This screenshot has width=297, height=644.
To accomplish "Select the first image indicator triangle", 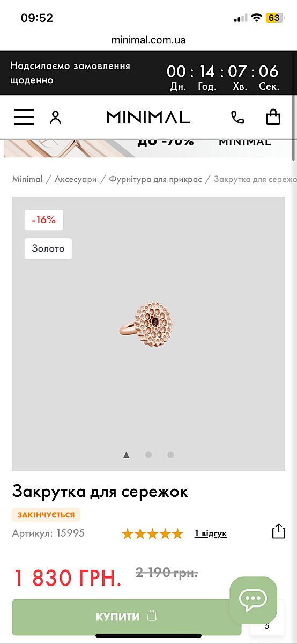I will click(126, 455).
